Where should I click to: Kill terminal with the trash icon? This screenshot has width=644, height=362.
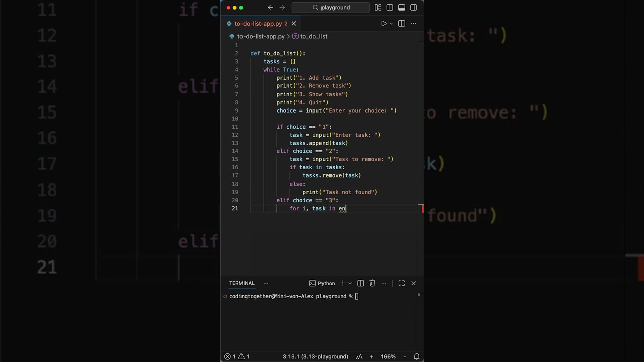coord(372,283)
